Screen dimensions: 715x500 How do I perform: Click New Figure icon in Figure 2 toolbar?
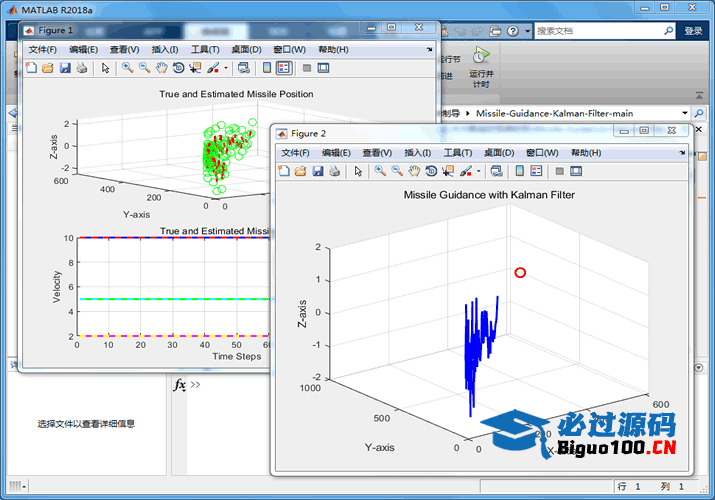click(284, 171)
